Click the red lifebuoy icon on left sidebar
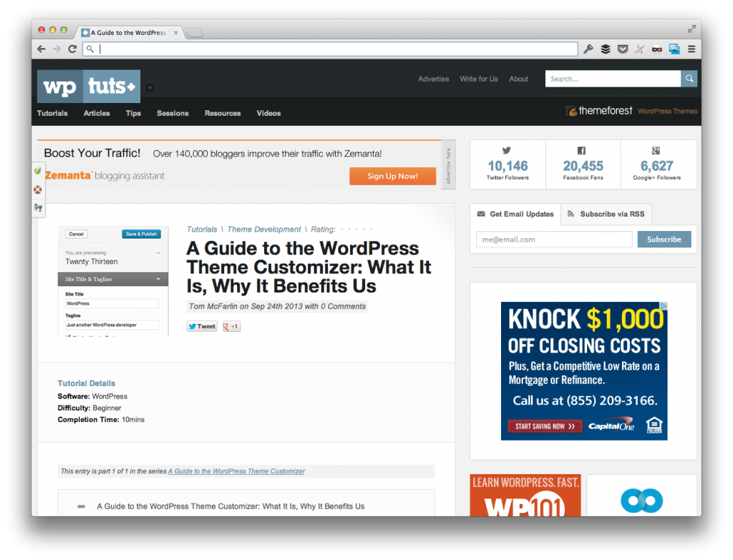Screen dimensions: 733x560 click(x=38, y=190)
